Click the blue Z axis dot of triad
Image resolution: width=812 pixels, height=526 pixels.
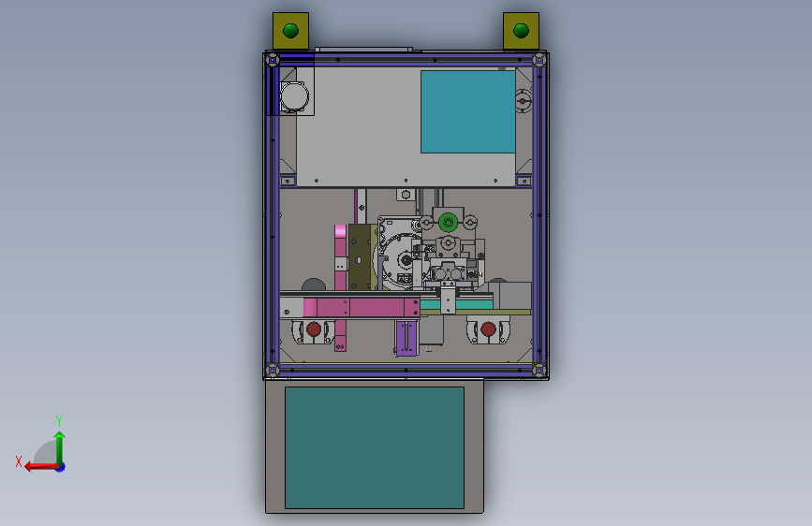[61, 468]
